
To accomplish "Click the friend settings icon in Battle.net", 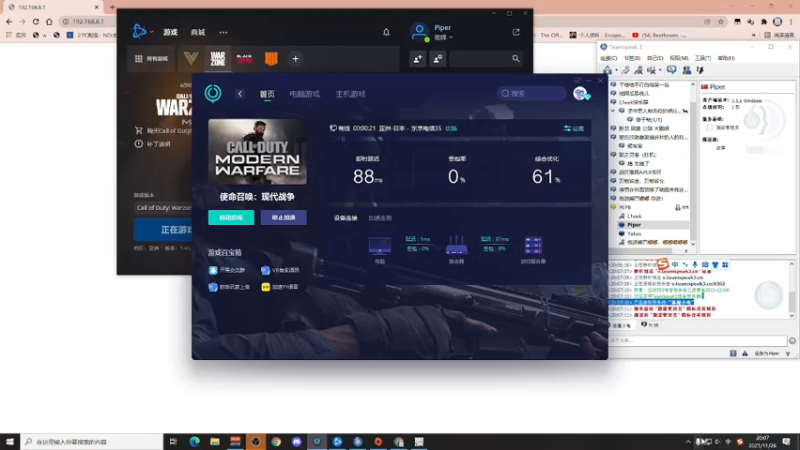I will tap(437, 59).
